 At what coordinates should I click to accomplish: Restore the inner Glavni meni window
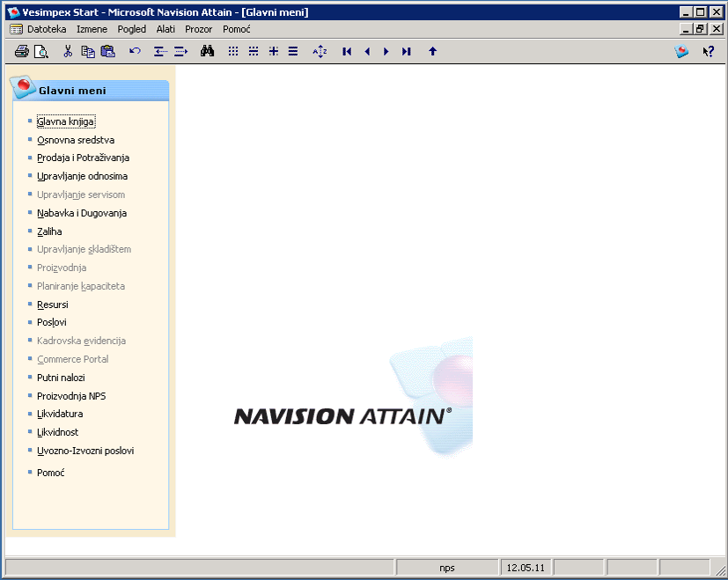[x=701, y=29]
